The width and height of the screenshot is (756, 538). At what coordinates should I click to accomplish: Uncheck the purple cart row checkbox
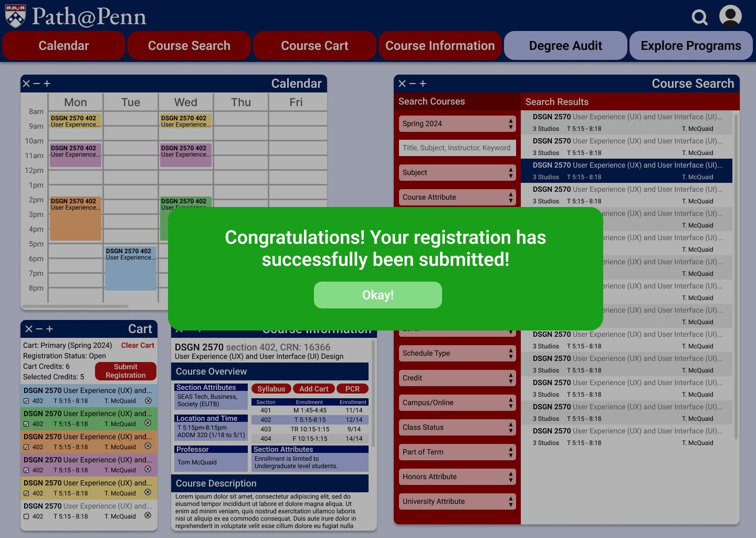click(x=26, y=470)
